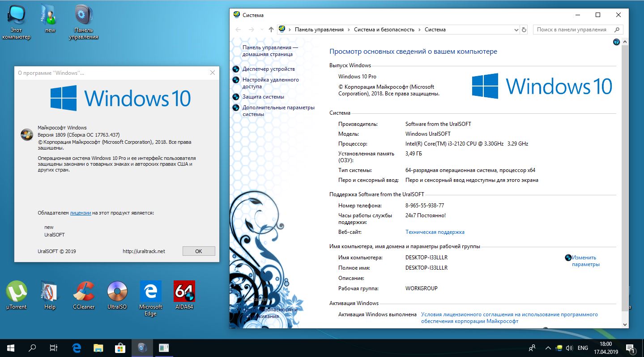Select Control Panel taskbar window button
The height and width of the screenshot is (357, 644).
(142, 348)
